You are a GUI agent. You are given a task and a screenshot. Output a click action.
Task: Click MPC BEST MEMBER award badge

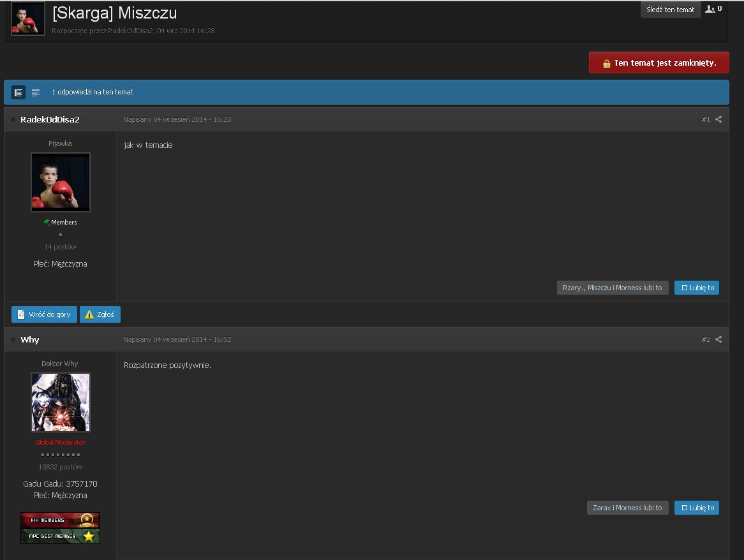(60, 536)
